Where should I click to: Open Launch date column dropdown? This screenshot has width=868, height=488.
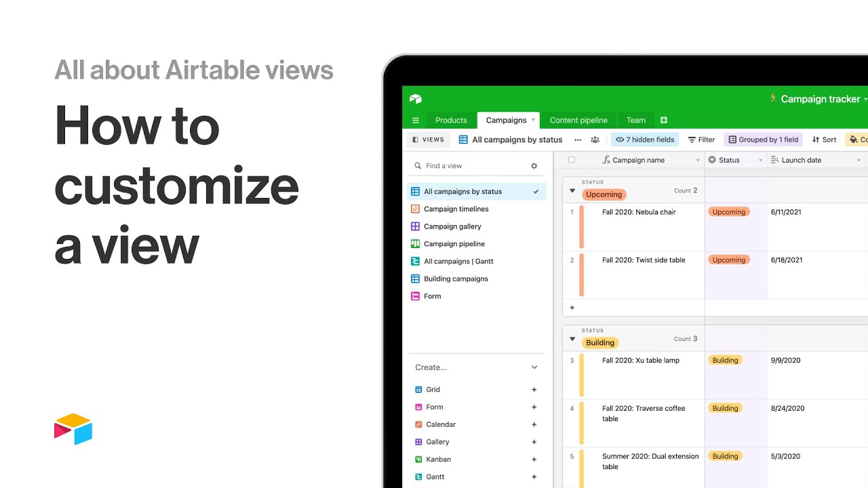tap(859, 161)
